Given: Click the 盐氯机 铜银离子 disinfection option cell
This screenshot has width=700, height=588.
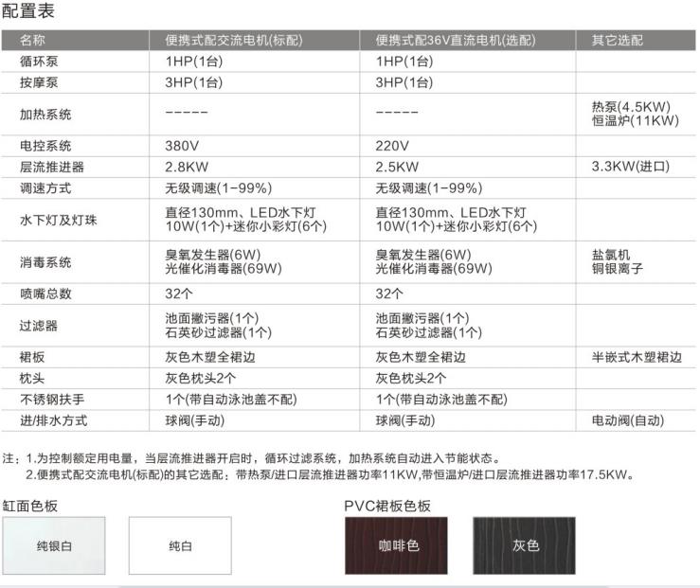Looking at the screenshot, I should (617, 261).
